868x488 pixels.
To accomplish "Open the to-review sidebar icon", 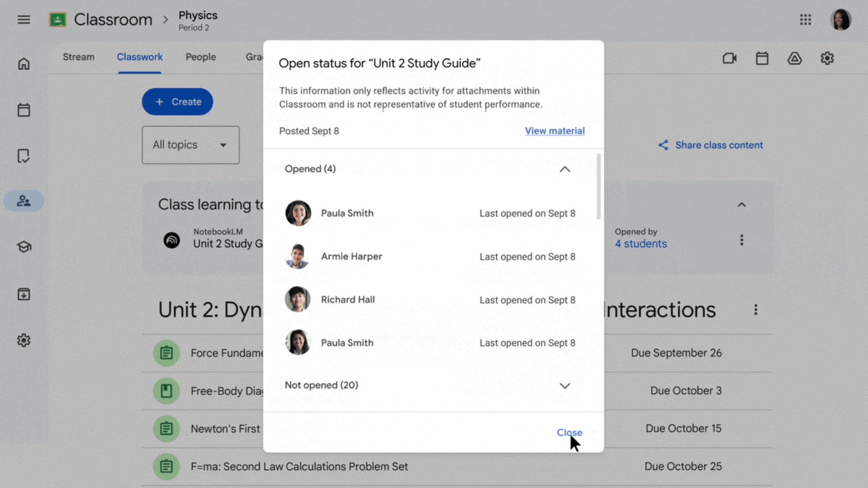I will [x=24, y=156].
